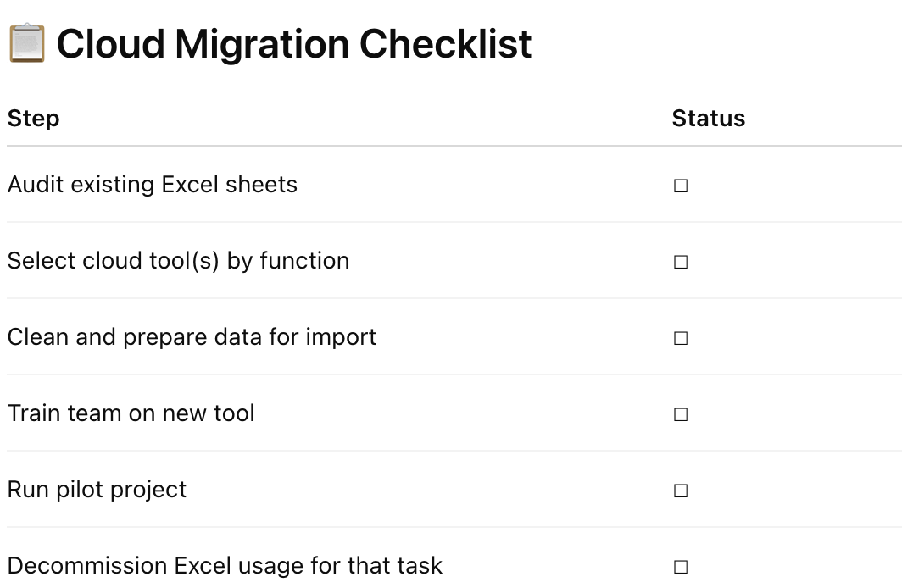
Task: Mark Clean and prepare data for import done
Action: coord(680,338)
